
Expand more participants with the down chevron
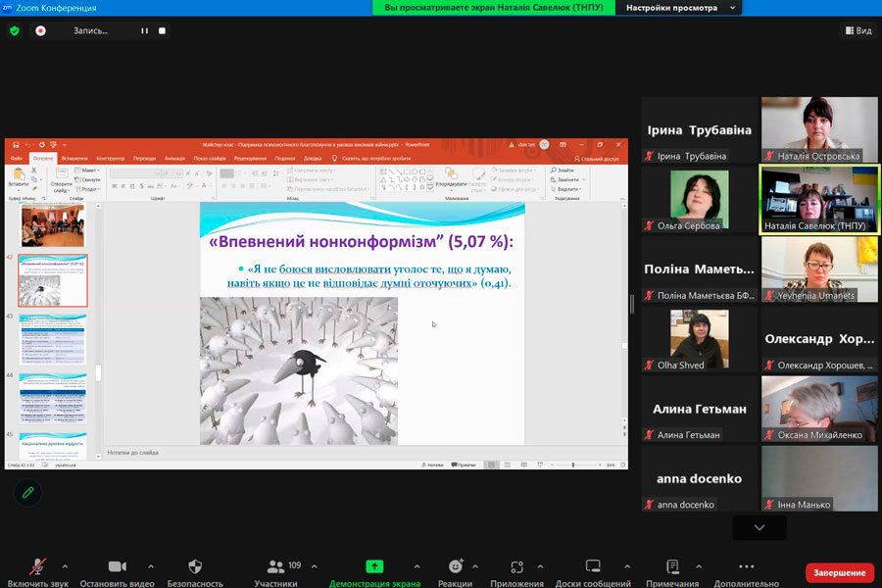tap(759, 527)
